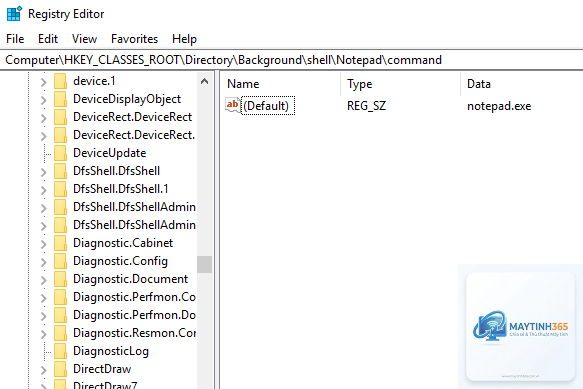This screenshot has height=389, width=583.
Task: Click the folder icon next to Diagnostic.Perfmon.Do
Action: pyautogui.click(x=60, y=315)
